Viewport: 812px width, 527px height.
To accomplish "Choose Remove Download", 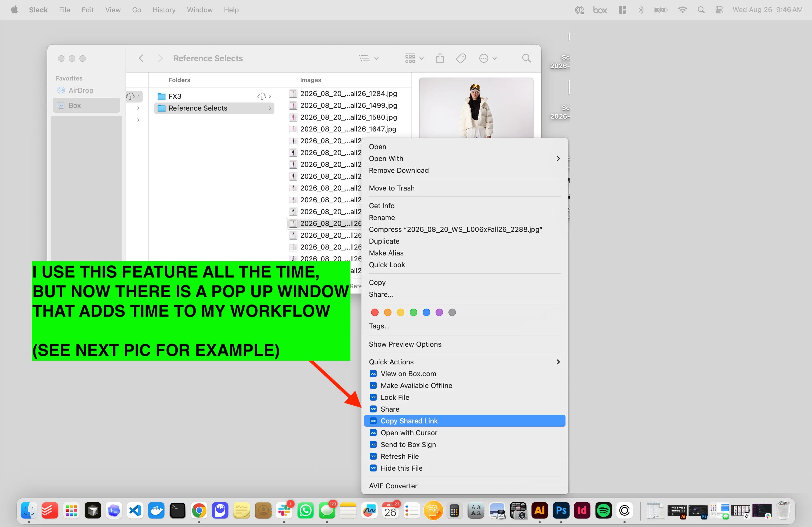I will (x=465, y=170).
